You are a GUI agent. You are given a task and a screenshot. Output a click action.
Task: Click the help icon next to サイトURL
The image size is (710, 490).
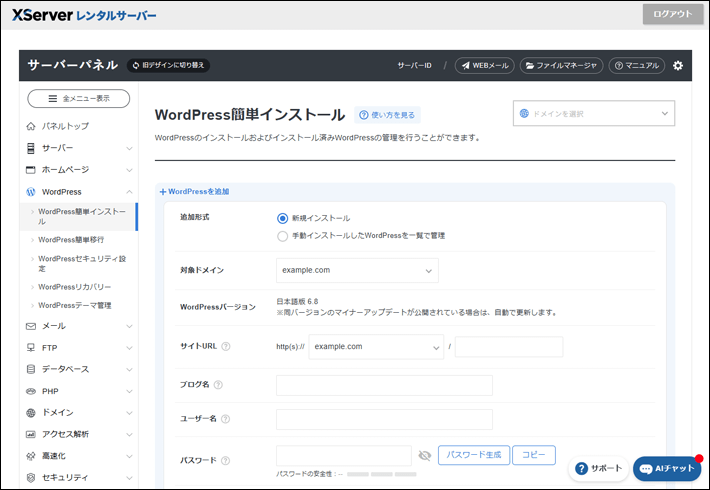226,347
